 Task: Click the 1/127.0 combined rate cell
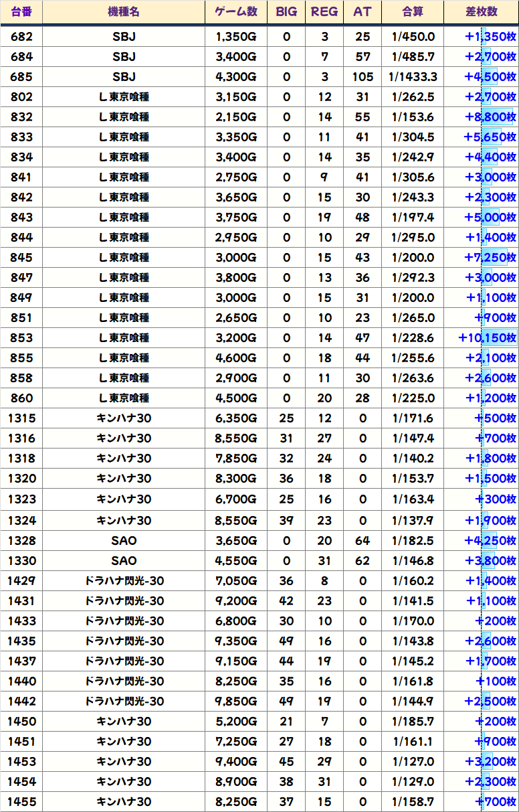tap(413, 761)
